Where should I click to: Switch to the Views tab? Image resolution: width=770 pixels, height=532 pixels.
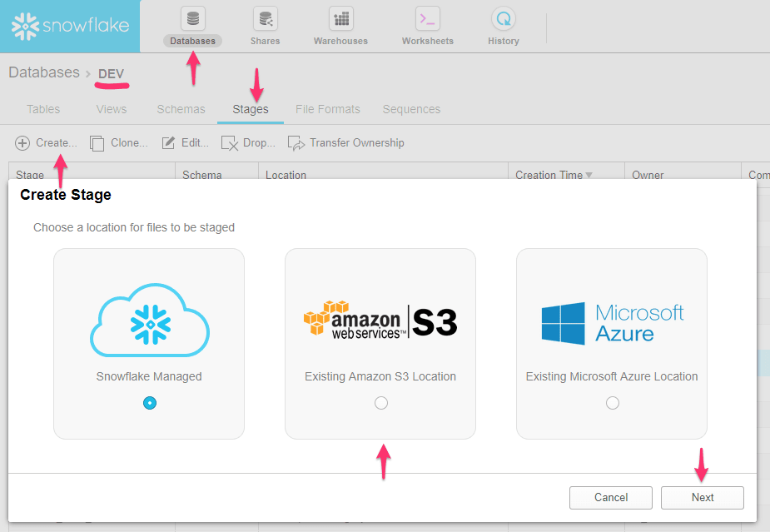(112, 109)
